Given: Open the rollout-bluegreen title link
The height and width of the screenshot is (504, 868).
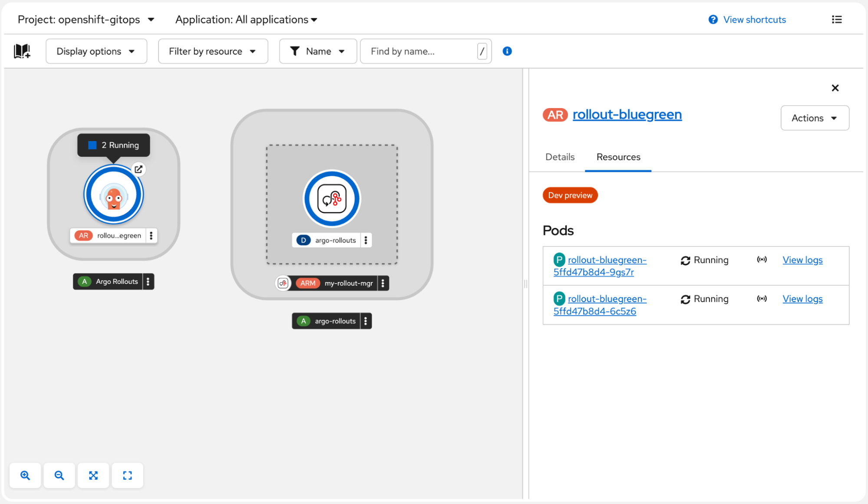Looking at the screenshot, I should pyautogui.click(x=627, y=115).
